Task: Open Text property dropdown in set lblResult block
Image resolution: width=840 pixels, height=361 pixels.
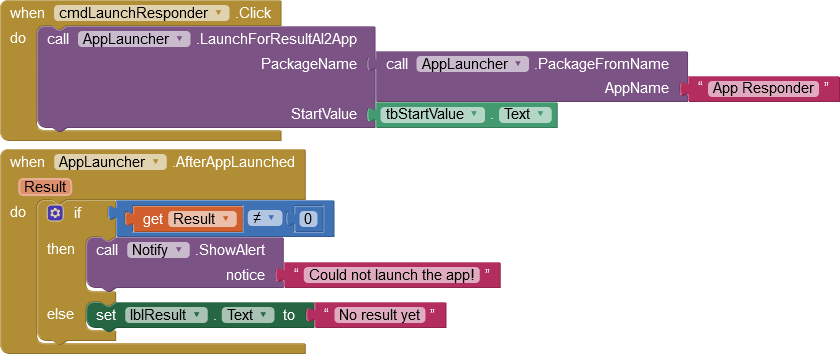Action: (x=248, y=315)
